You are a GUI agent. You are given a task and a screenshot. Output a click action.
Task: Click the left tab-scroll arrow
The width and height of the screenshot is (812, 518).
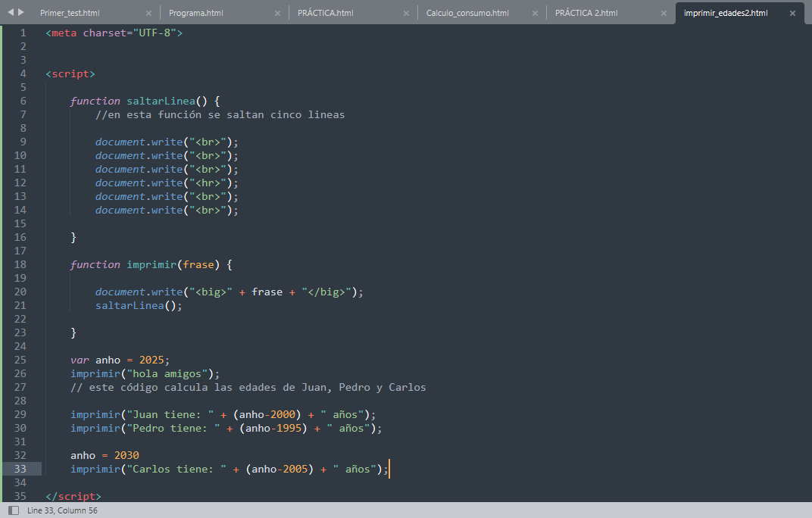(11, 12)
